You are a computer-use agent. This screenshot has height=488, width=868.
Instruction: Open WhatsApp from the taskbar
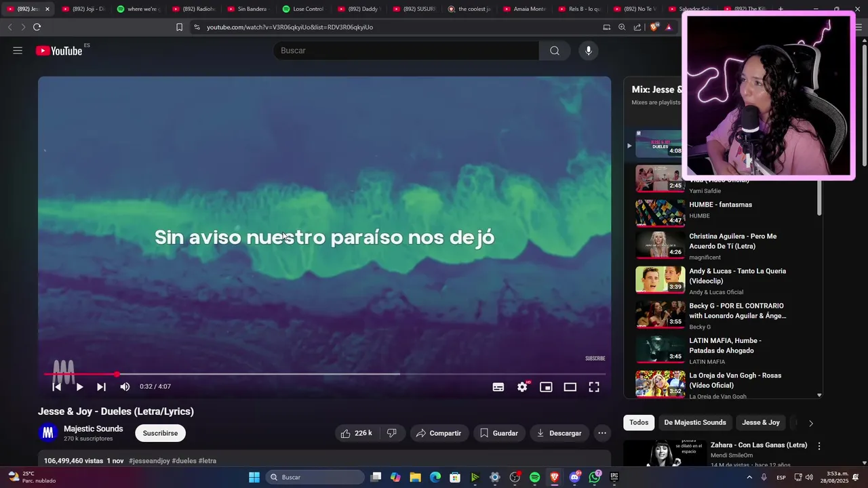pyautogui.click(x=595, y=477)
